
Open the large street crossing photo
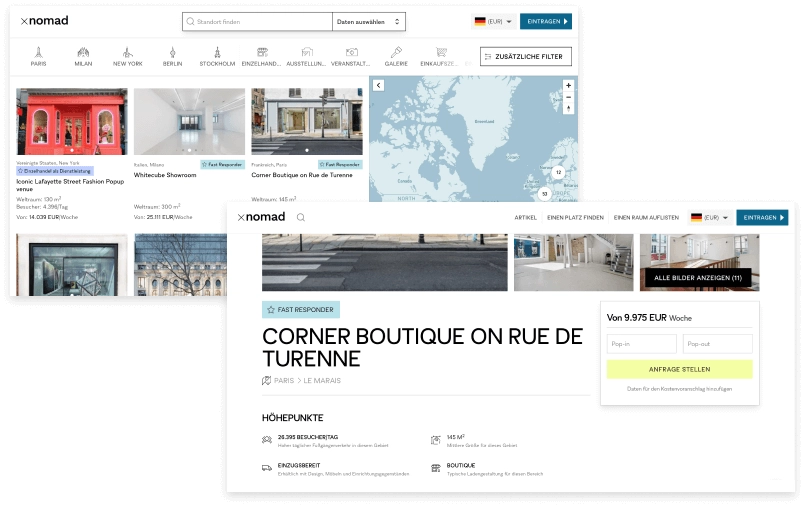point(385,263)
